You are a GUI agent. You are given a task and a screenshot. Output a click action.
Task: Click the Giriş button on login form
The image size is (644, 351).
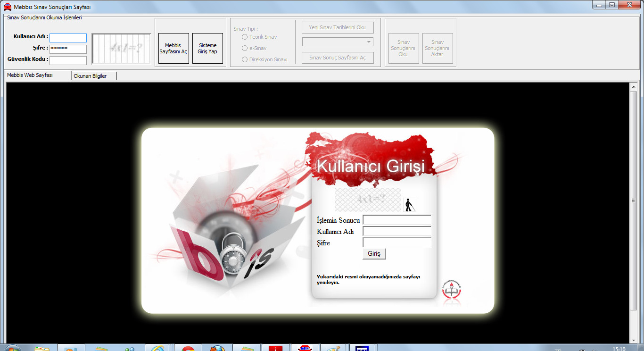374,254
